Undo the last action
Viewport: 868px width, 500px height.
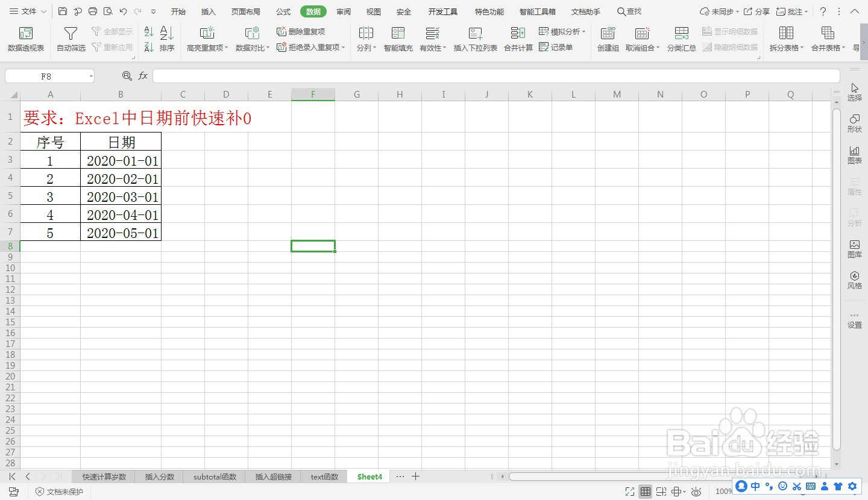pyautogui.click(x=123, y=11)
